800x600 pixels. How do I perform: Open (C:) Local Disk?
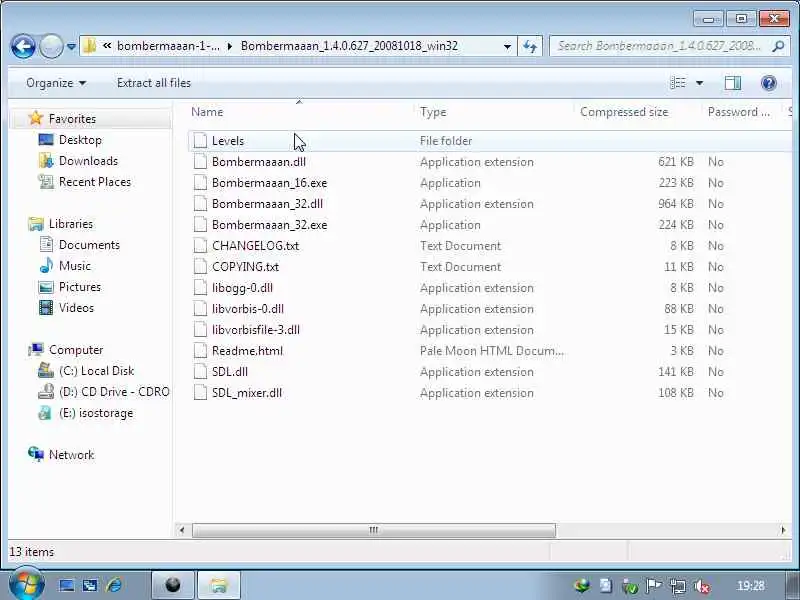[x=96, y=371]
